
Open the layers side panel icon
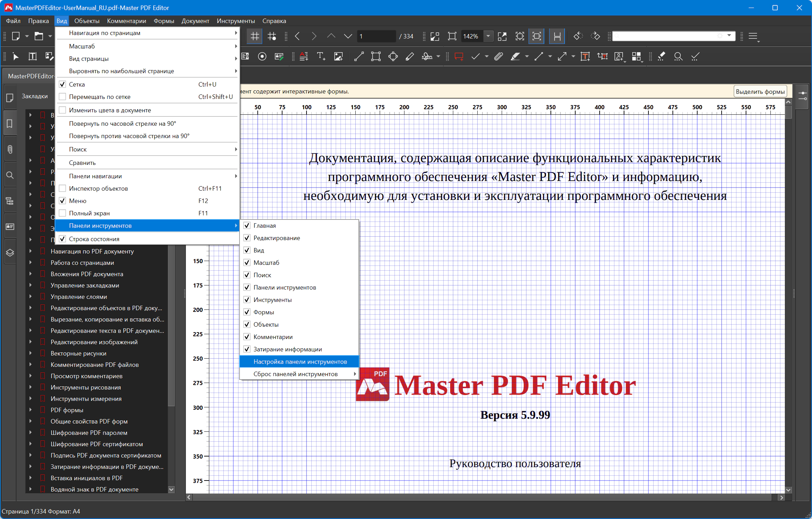(x=10, y=253)
